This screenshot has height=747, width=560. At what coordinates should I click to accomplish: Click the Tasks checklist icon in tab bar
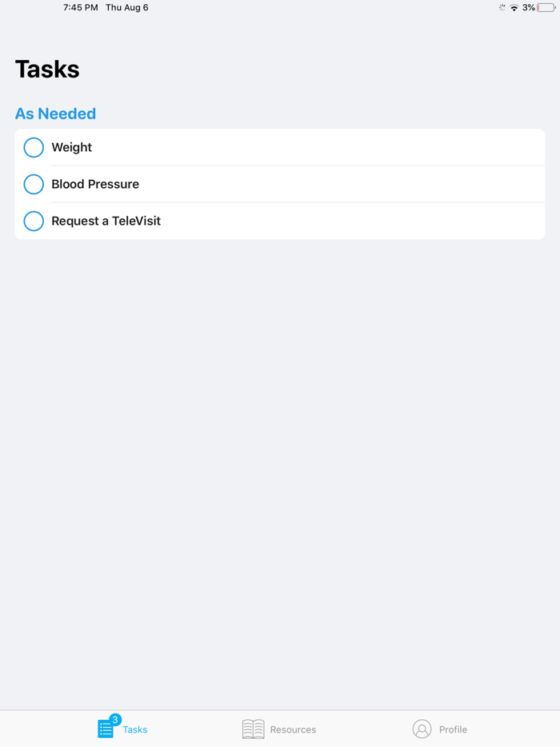click(106, 729)
